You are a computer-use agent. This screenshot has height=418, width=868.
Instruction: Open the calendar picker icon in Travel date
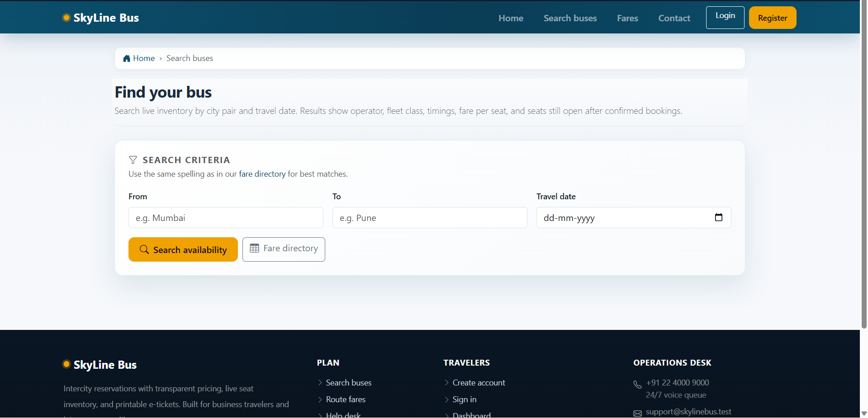coord(719,217)
